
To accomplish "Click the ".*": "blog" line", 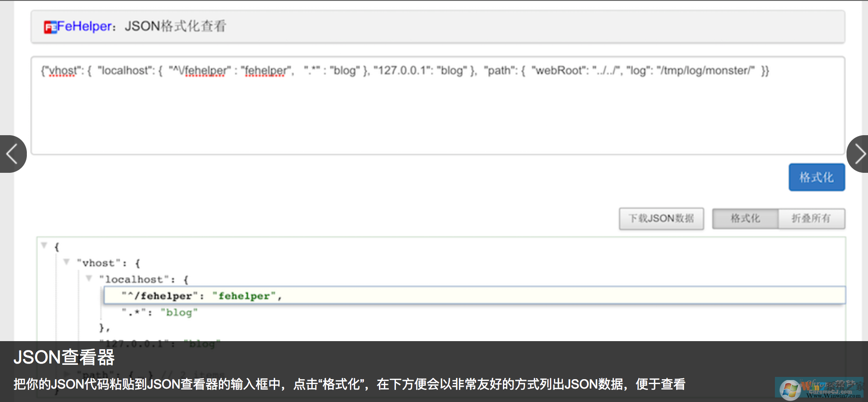I will [x=159, y=312].
